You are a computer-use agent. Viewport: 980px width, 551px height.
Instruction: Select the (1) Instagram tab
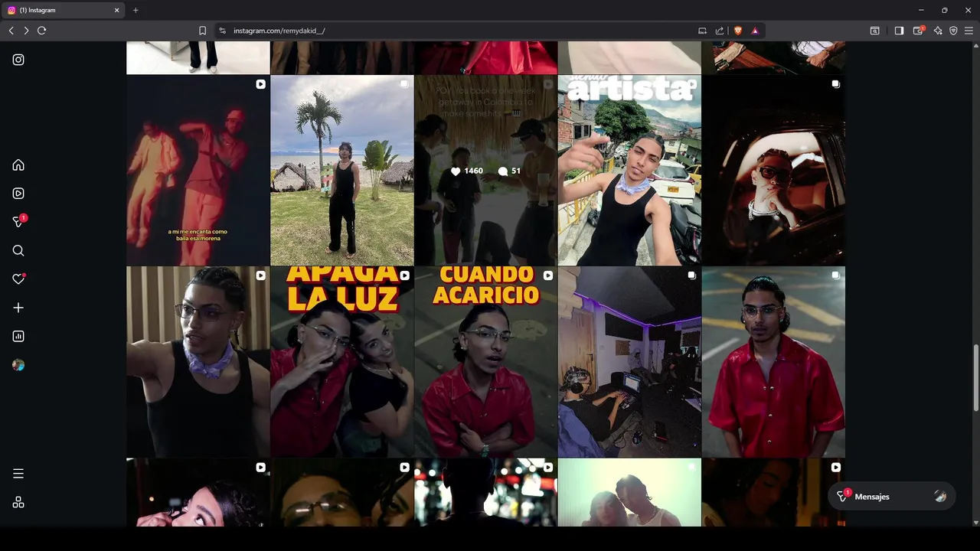pyautogui.click(x=63, y=10)
